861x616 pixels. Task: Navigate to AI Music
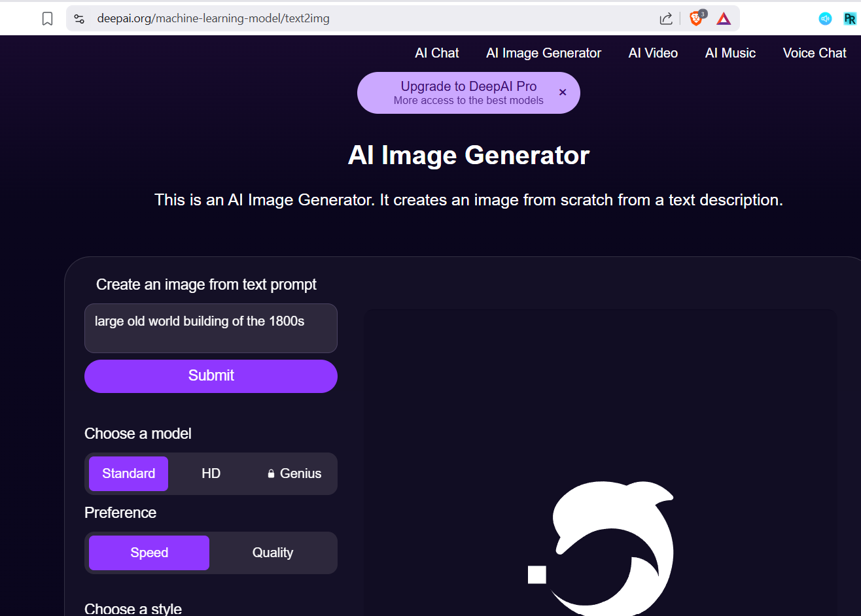(x=730, y=53)
